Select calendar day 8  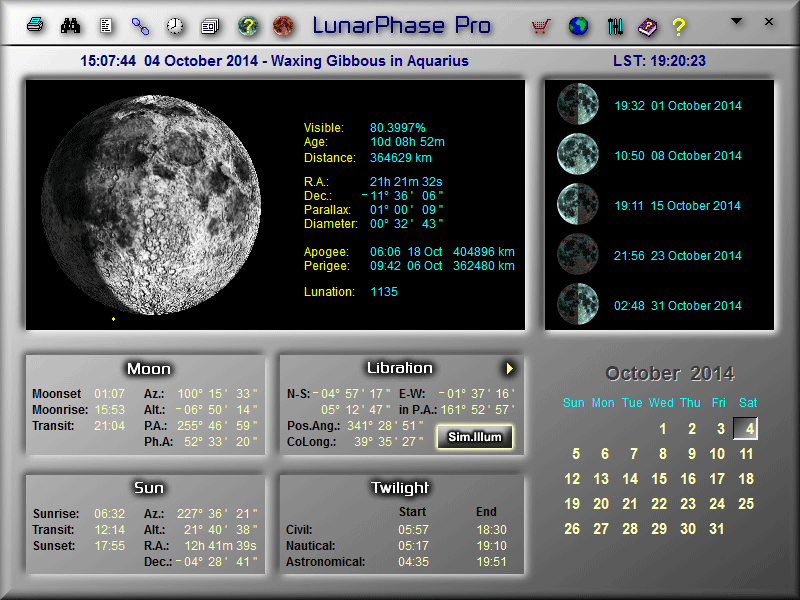[x=662, y=454]
